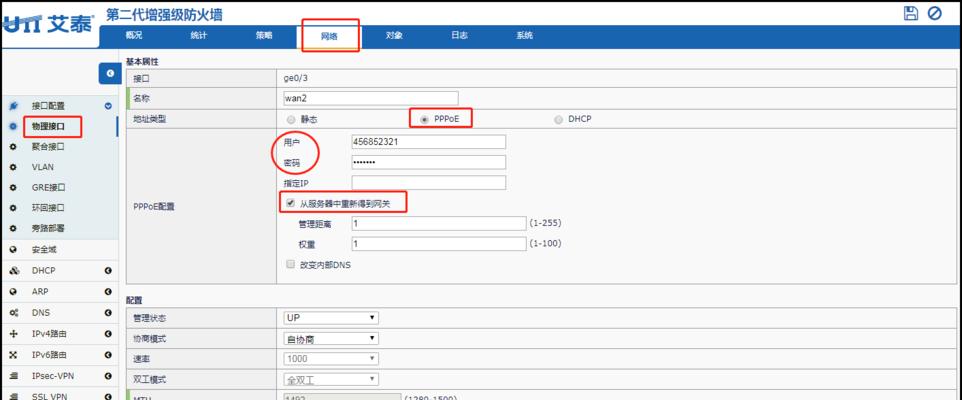
Task: Click the DNS gears icon
Action: [x=14, y=313]
